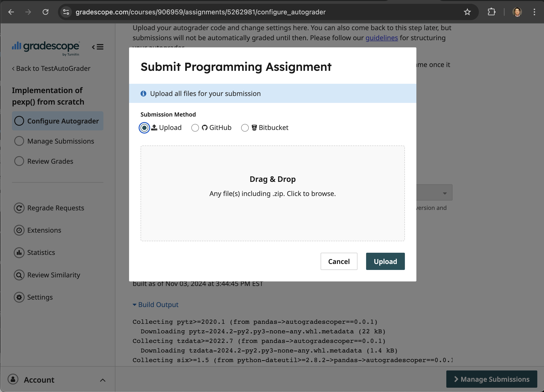Screen dimensions: 544x392
Task: Collapse the Account panel chevron
Action: point(103,380)
